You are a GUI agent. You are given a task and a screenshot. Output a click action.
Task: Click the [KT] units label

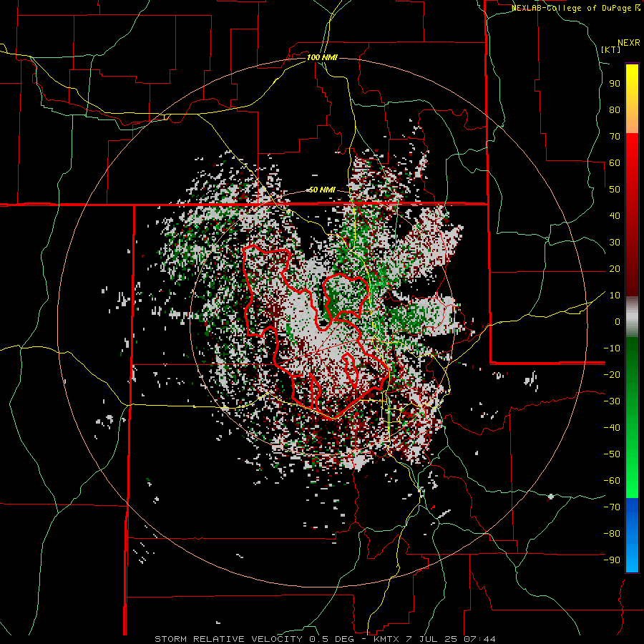pos(611,49)
